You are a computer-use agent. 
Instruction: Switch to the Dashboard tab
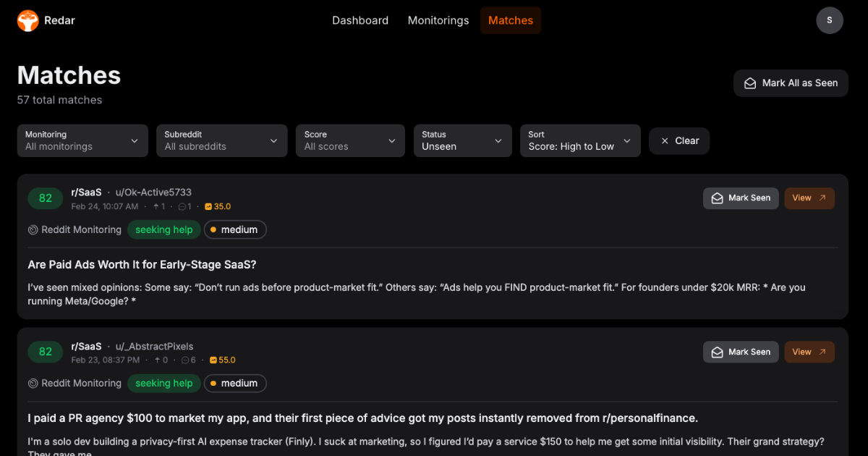[360, 20]
